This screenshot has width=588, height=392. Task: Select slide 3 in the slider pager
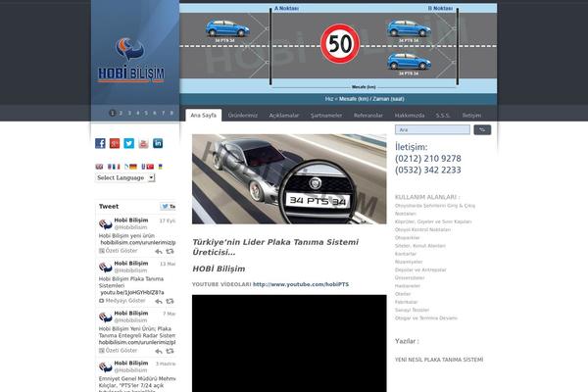click(x=129, y=113)
